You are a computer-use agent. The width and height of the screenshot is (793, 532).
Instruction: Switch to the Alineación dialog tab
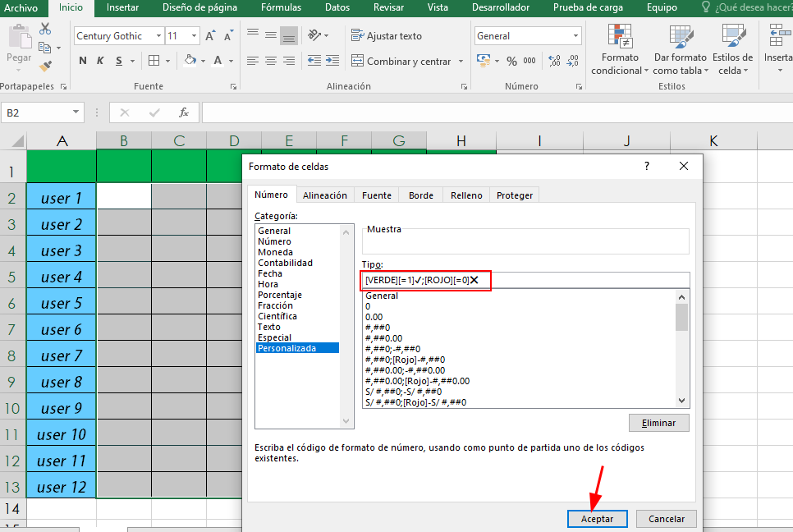[325, 195]
